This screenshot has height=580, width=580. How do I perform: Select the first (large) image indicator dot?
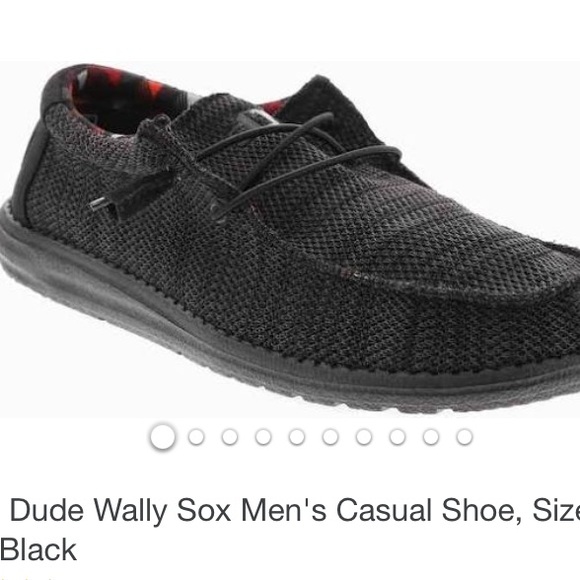pyautogui.click(x=162, y=436)
